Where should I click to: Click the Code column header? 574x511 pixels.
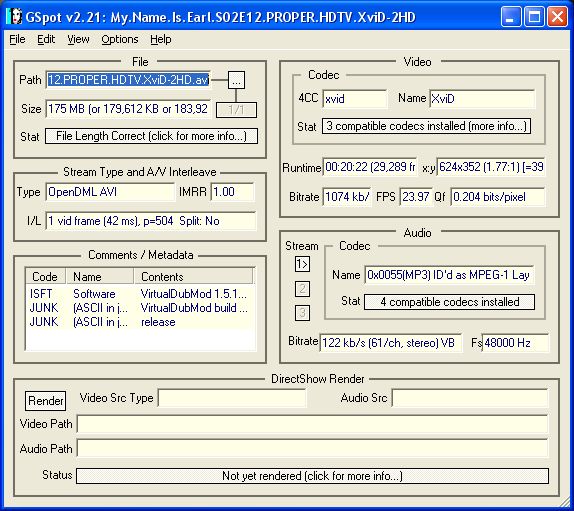point(45,277)
